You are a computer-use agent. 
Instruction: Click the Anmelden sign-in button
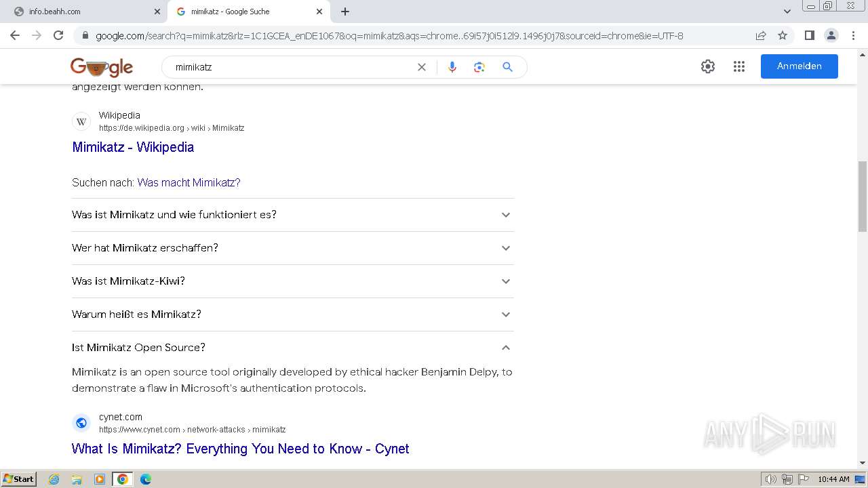pos(800,66)
